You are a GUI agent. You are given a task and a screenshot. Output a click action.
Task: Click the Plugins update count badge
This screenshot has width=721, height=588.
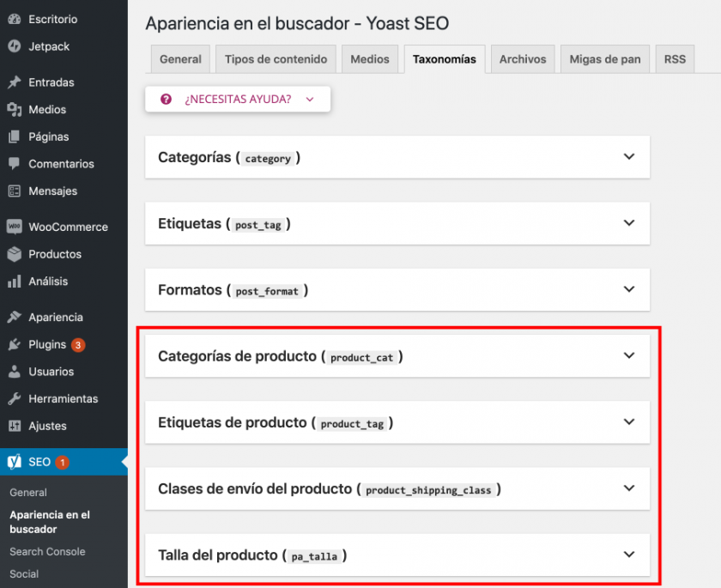pos(78,345)
